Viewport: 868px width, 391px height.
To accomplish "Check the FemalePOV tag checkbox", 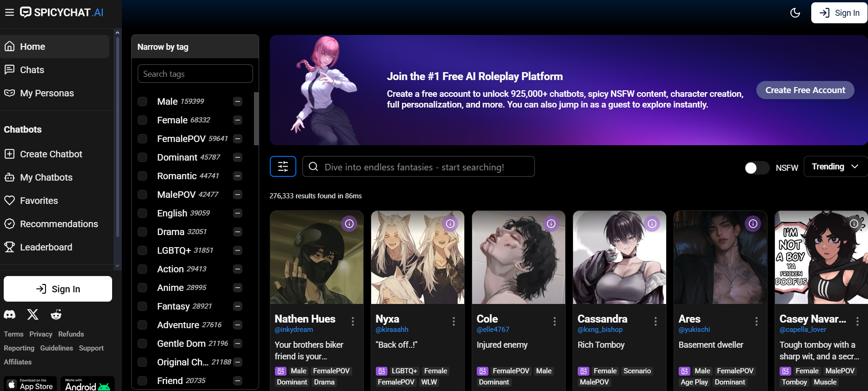I will pos(142,139).
